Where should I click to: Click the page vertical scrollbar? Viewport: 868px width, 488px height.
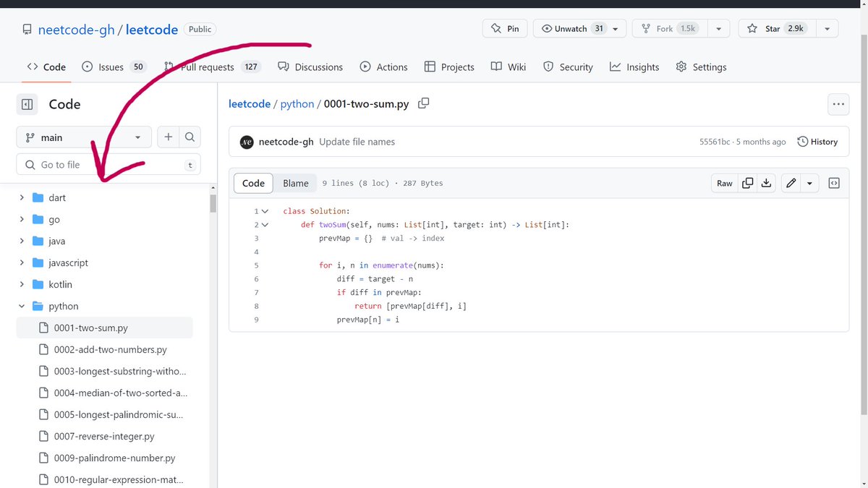[863, 224]
